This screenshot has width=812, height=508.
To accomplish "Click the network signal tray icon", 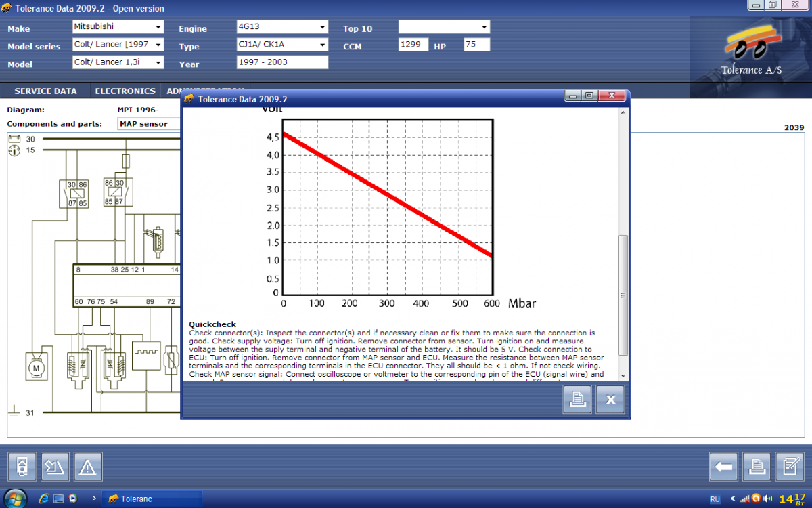I will point(745,499).
